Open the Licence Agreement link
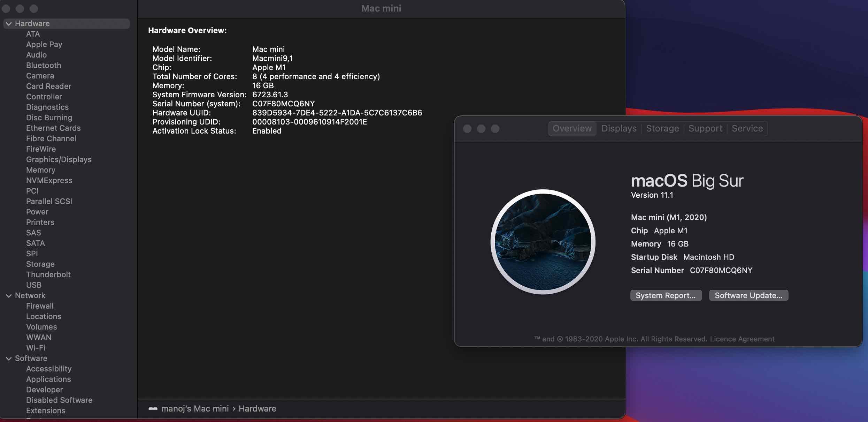The height and width of the screenshot is (422, 868). click(x=742, y=339)
